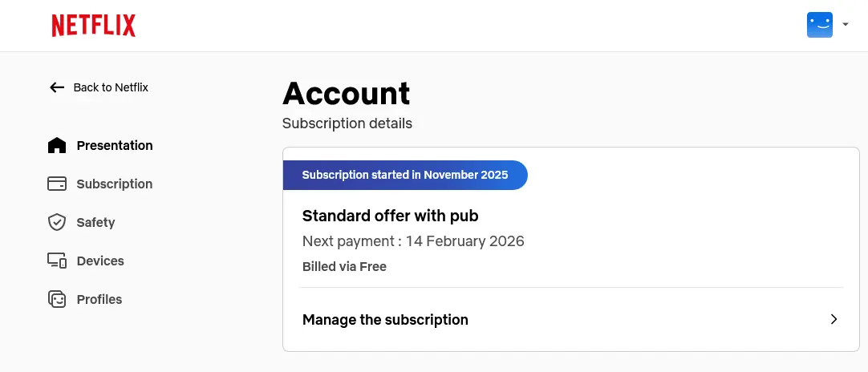Select the Presentation menu item

click(x=115, y=146)
